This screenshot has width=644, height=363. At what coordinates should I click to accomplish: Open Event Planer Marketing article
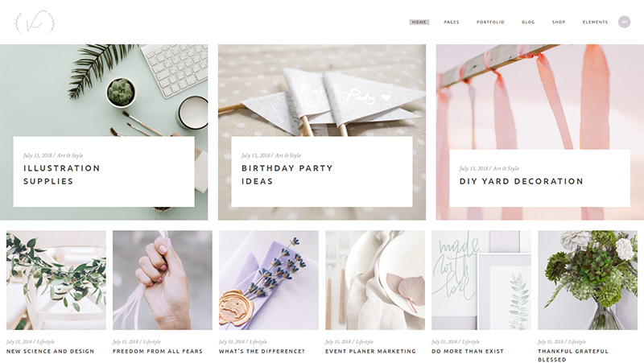pos(370,351)
